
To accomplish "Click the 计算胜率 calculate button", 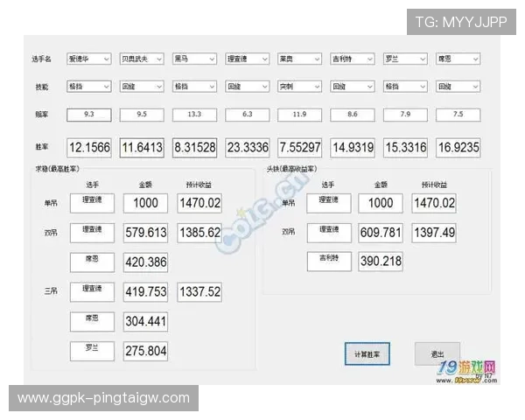I will (x=367, y=353).
